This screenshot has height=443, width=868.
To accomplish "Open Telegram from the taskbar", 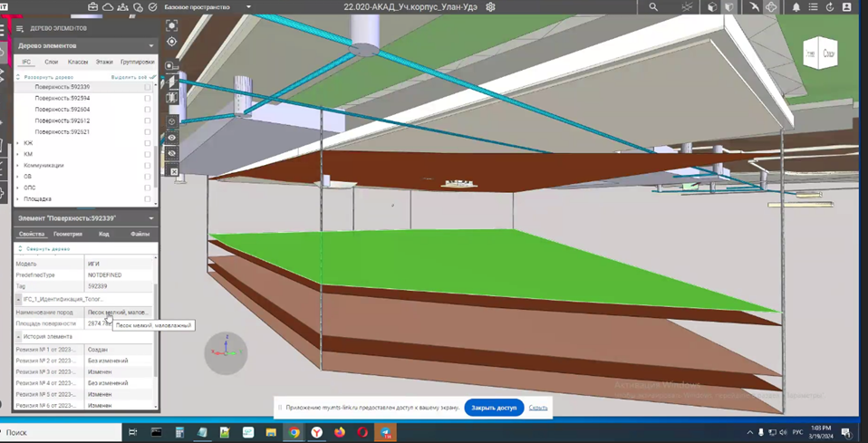I will pyautogui.click(x=385, y=432).
